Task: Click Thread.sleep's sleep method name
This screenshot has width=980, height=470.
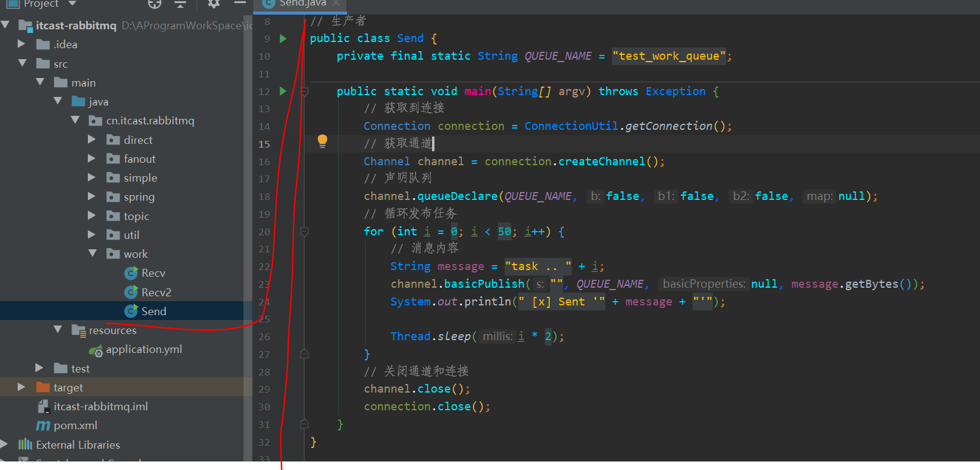Action: pos(454,336)
